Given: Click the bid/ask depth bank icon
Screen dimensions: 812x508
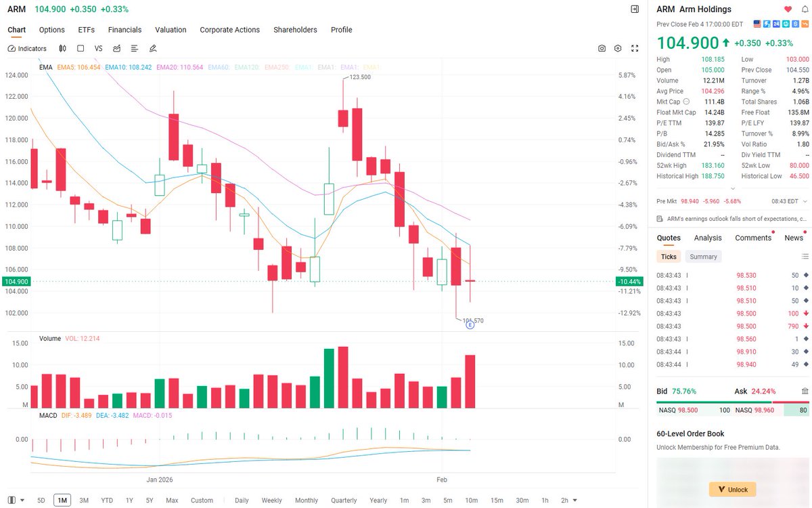Looking at the screenshot, I should click(805, 391).
